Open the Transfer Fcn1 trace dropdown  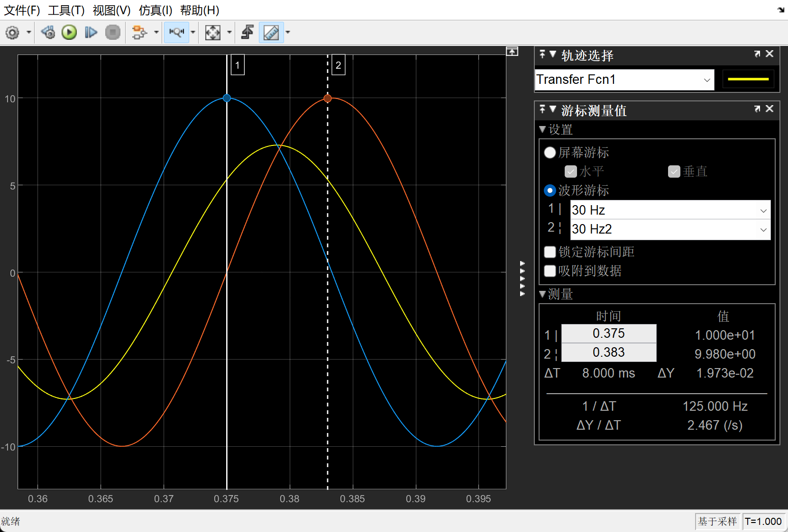tap(624, 80)
